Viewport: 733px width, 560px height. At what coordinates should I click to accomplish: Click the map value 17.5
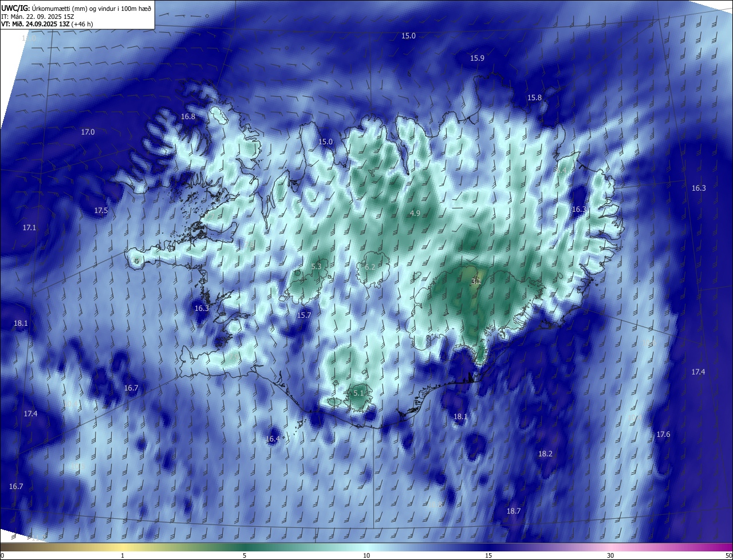point(101,211)
